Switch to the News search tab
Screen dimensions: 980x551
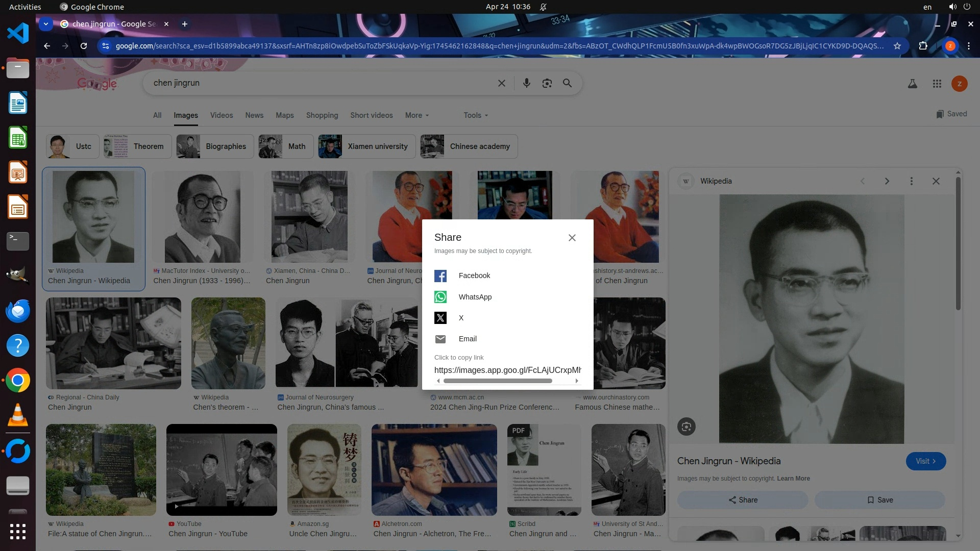(254, 115)
